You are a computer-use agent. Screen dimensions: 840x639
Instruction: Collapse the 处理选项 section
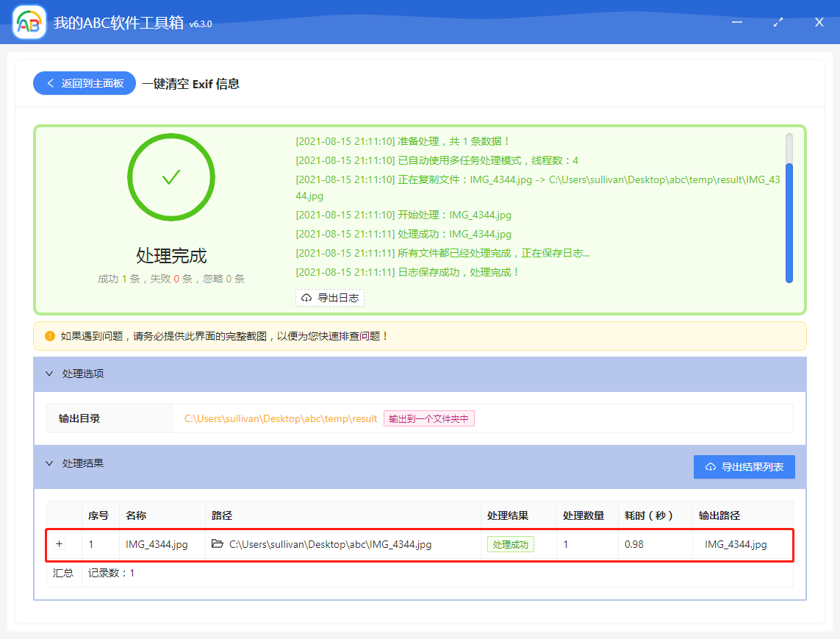(x=50, y=374)
